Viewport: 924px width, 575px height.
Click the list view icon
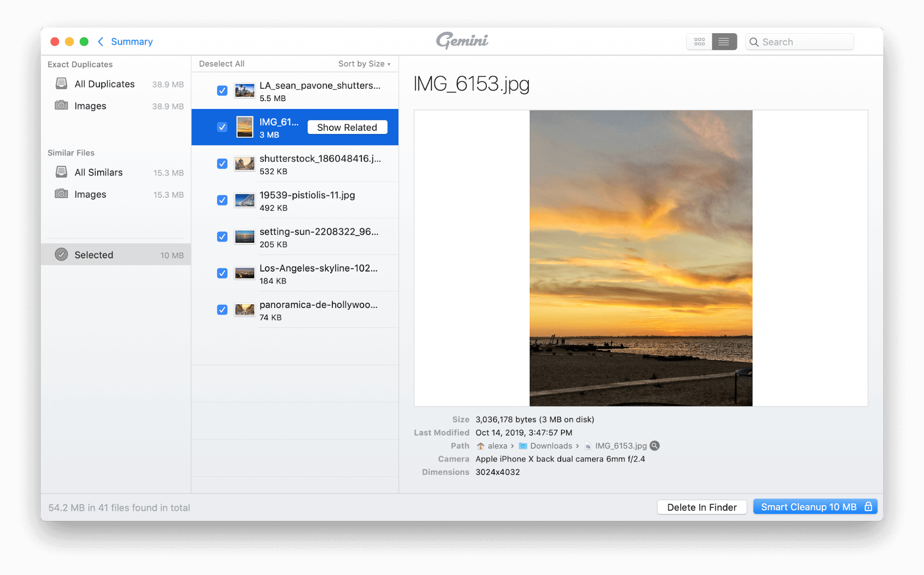724,41
